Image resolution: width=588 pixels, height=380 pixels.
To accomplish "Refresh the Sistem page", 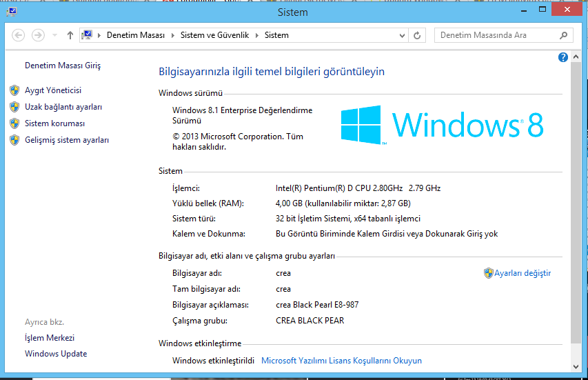I will [417, 36].
